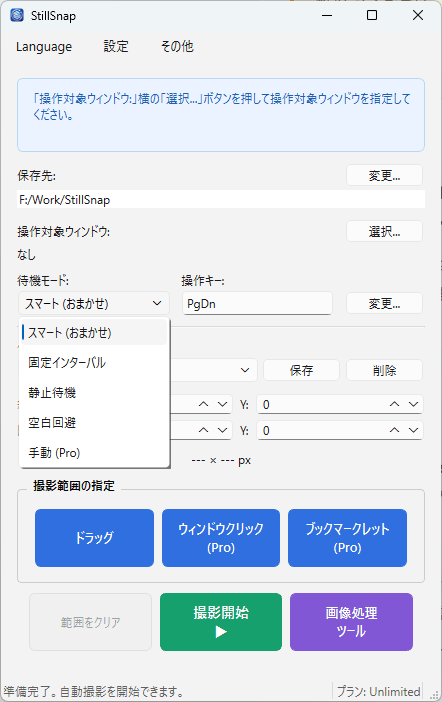Open 画像処理 ツール
This screenshot has width=442, height=702.
pyautogui.click(x=352, y=622)
